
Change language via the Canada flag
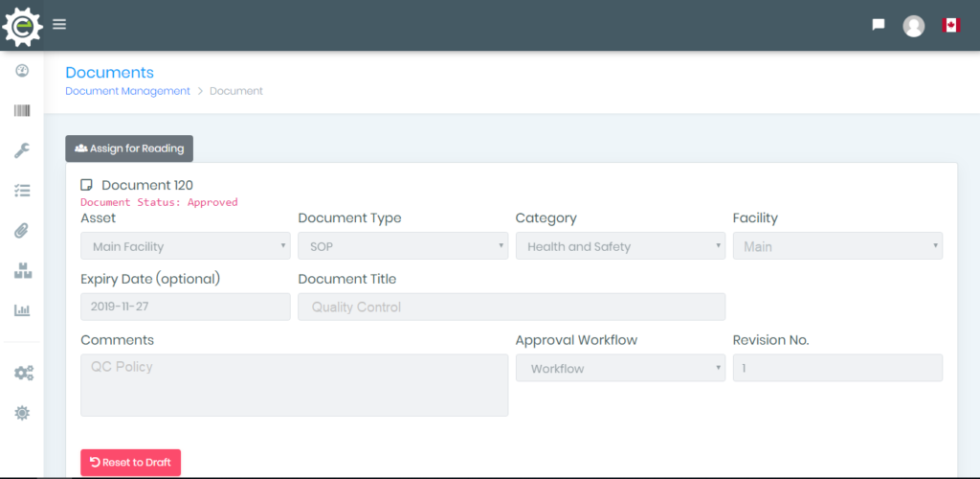[950, 25]
